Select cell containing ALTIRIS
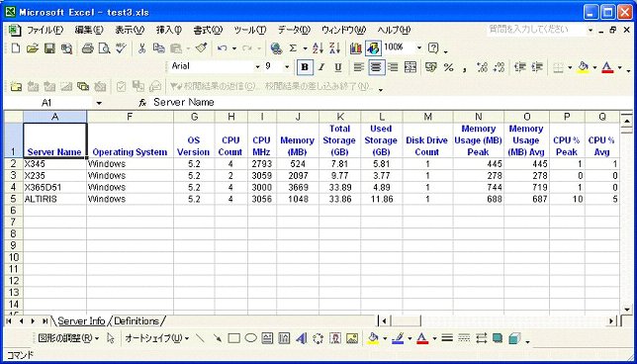637x364 pixels. click(x=54, y=199)
